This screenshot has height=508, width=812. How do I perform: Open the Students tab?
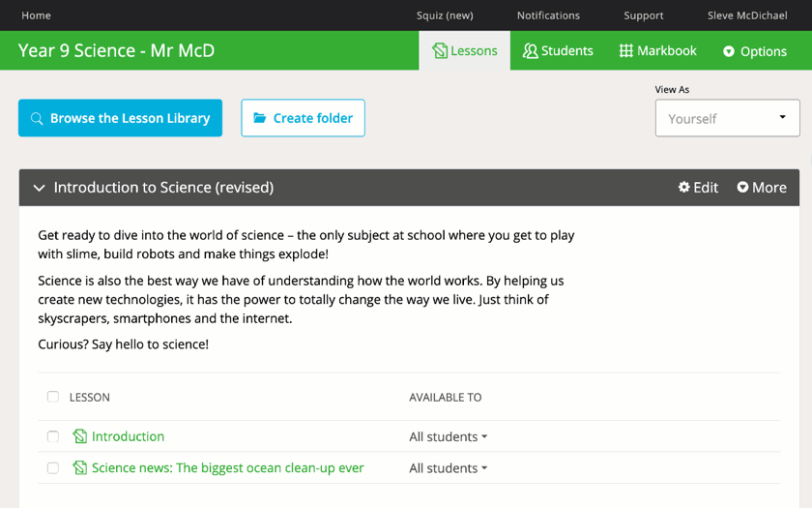(x=558, y=50)
